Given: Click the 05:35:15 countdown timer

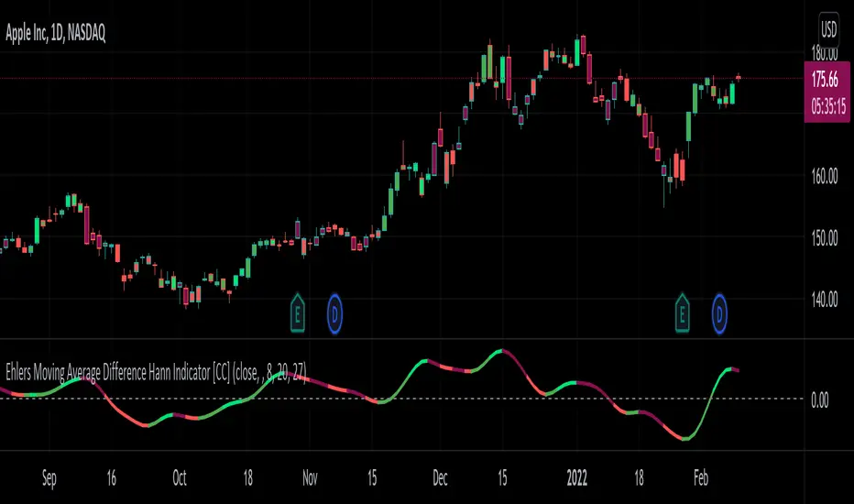Looking at the screenshot, I should tap(827, 105).
